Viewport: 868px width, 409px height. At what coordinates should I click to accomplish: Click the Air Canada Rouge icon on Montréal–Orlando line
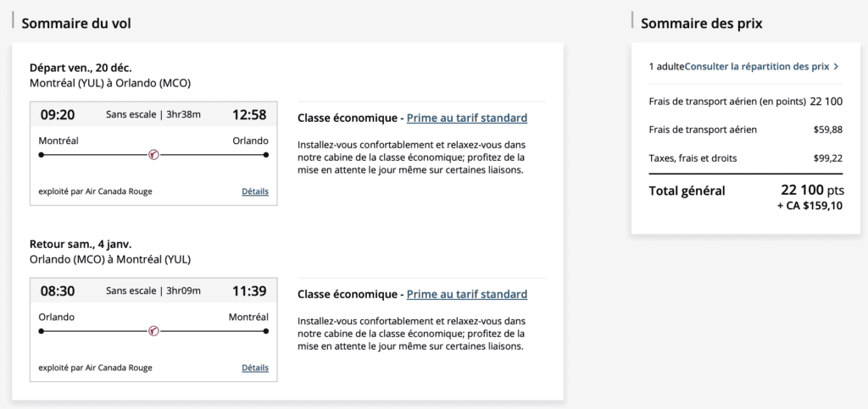[153, 154]
